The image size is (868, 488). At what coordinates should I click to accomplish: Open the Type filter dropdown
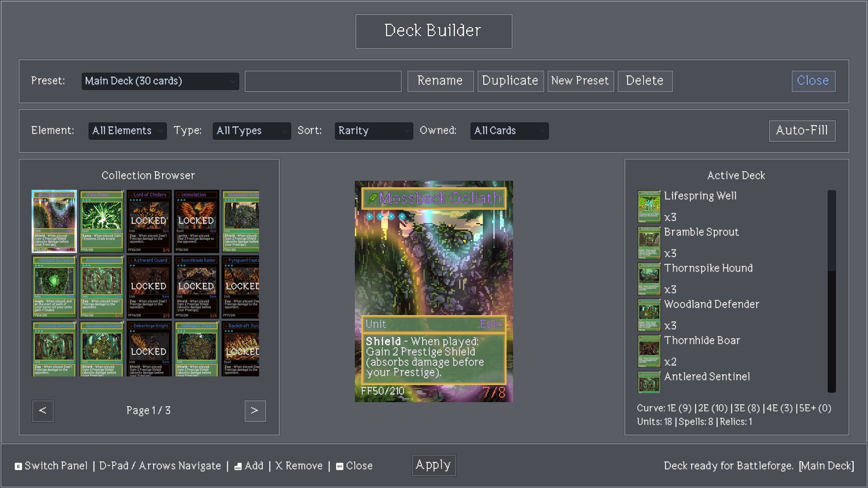click(252, 131)
